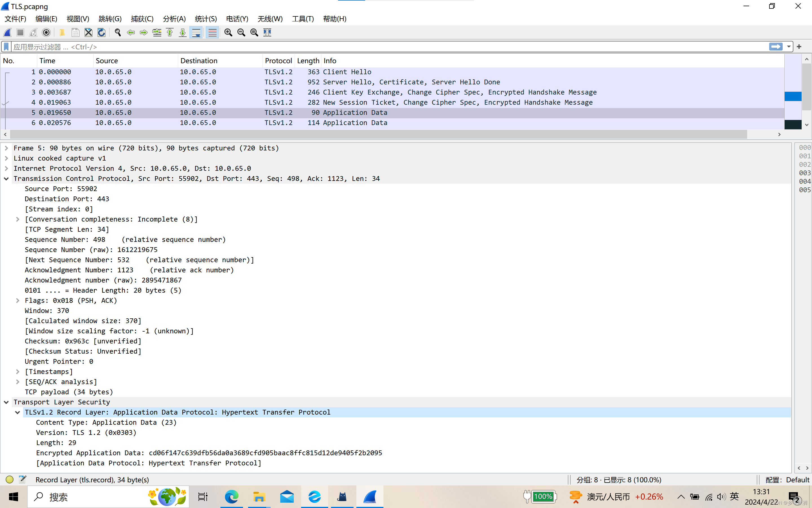Reset text to normal size icon
812x508 pixels.
pyautogui.click(x=254, y=32)
